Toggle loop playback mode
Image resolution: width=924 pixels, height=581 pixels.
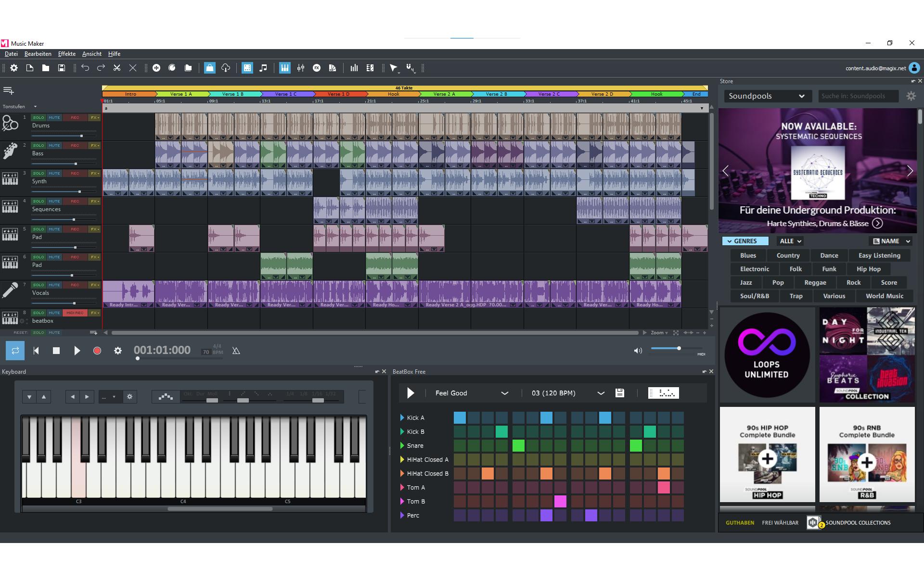pyautogui.click(x=15, y=351)
